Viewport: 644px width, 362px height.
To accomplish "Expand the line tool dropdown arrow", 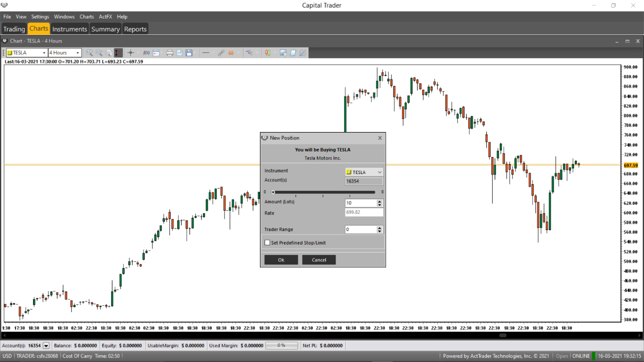I will 213,53.
